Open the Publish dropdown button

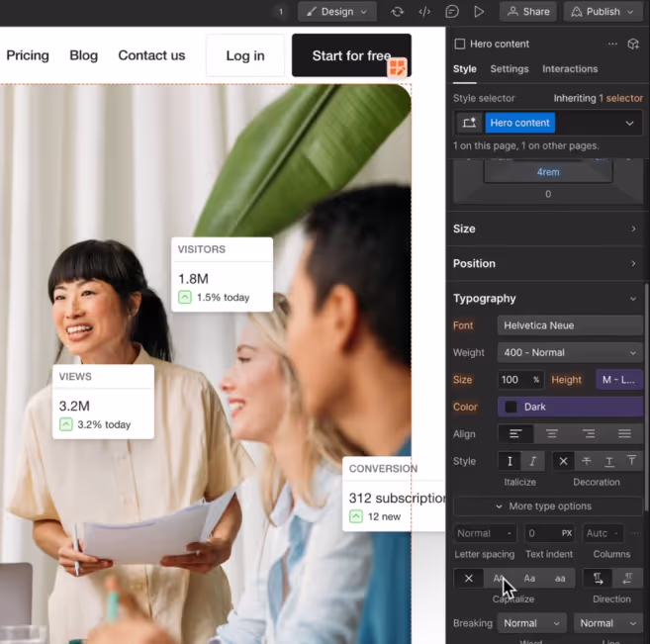pos(603,12)
